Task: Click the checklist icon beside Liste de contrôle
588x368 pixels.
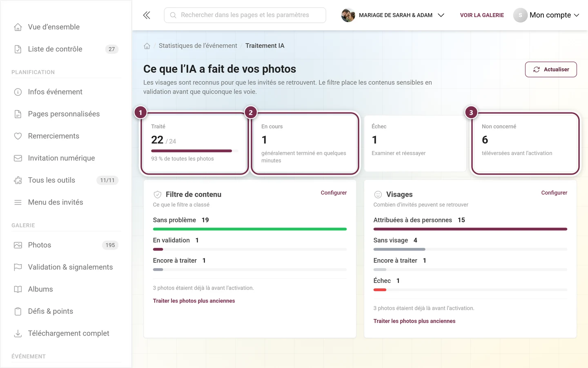Action: [18, 49]
